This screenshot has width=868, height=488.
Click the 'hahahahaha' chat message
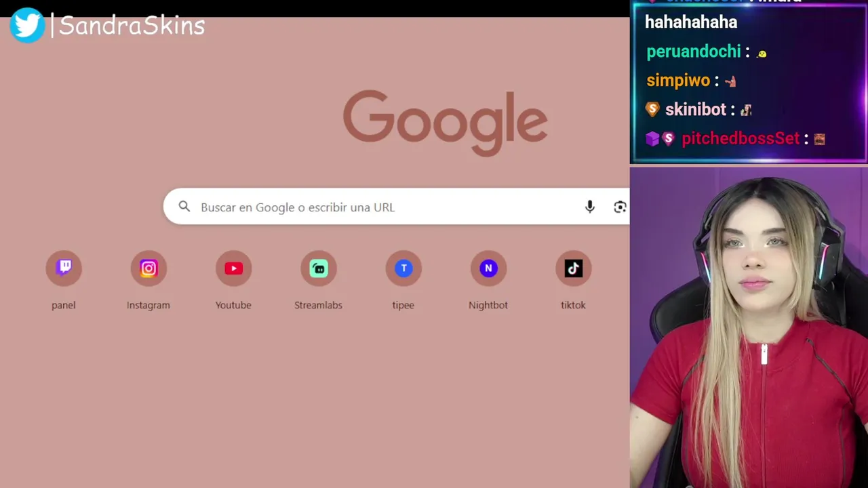[x=691, y=22]
